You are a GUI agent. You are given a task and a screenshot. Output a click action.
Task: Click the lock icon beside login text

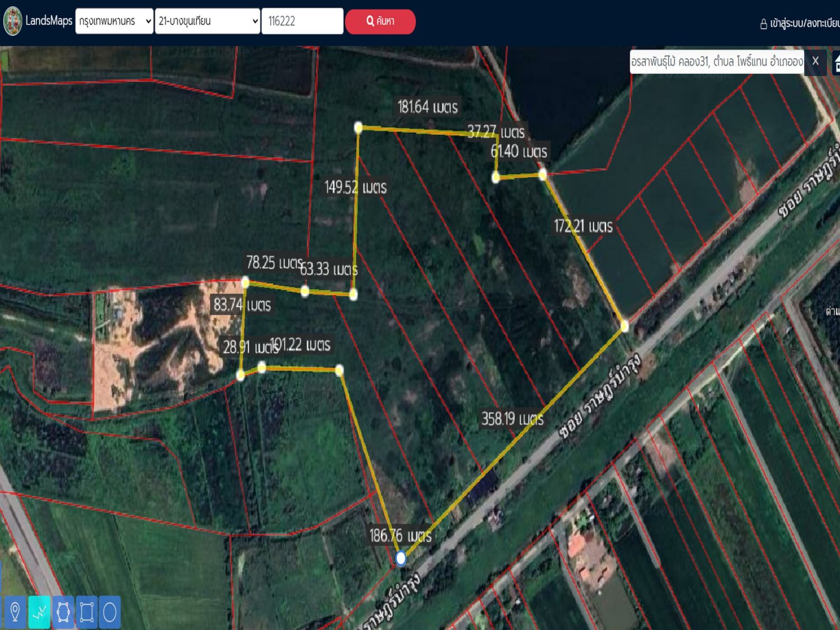click(763, 24)
